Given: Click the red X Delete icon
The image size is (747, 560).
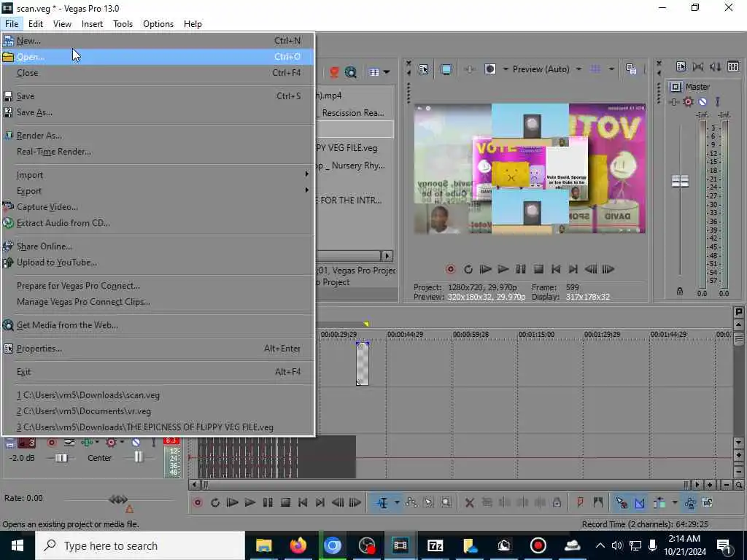Looking at the screenshot, I should pyautogui.click(x=469, y=502).
